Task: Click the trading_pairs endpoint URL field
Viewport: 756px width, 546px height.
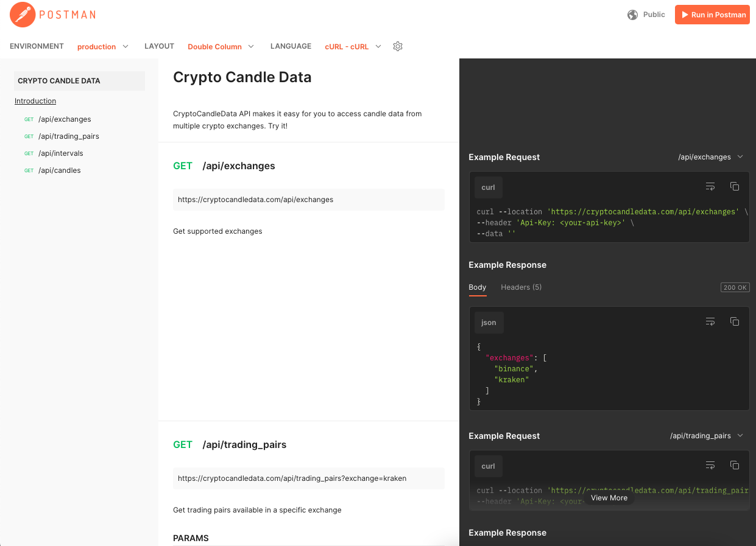Action: (309, 478)
